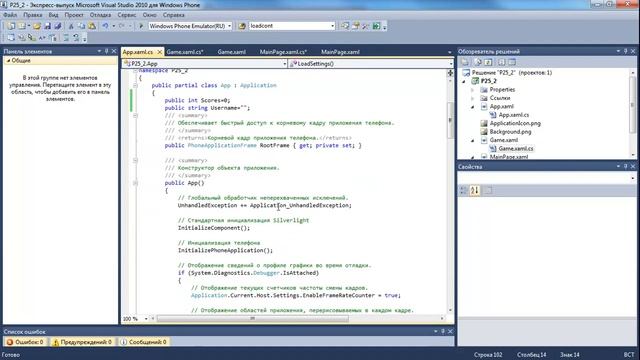
Task: Click the Copy toolbar icon
Action: pos(81,26)
